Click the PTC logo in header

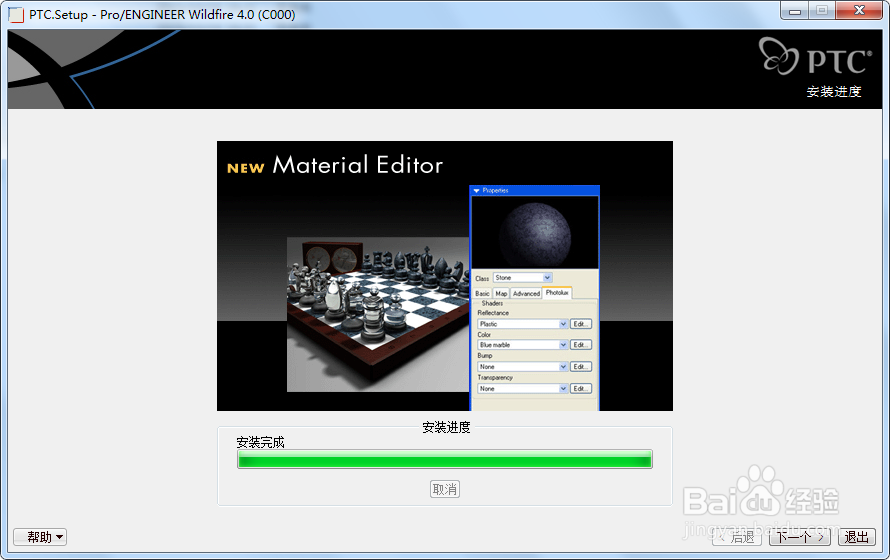click(x=815, y=57)
